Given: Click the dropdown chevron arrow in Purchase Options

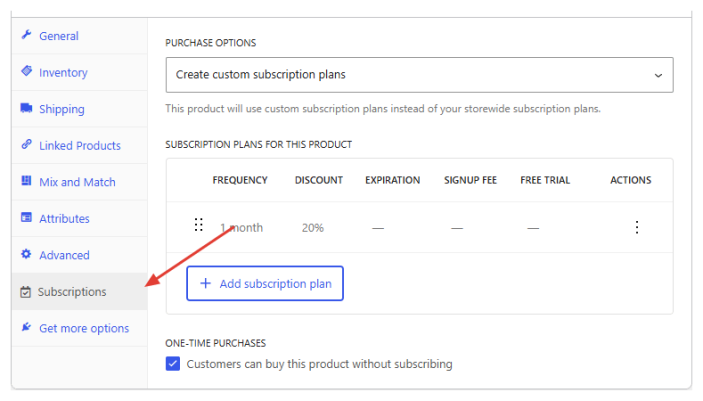Looking at the screenshot, I should point(658,75).
